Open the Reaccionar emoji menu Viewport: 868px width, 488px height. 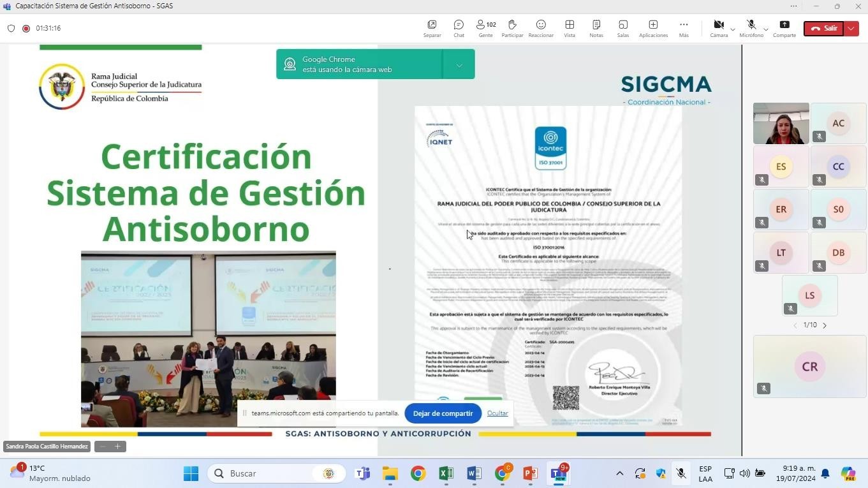point(541,25)
